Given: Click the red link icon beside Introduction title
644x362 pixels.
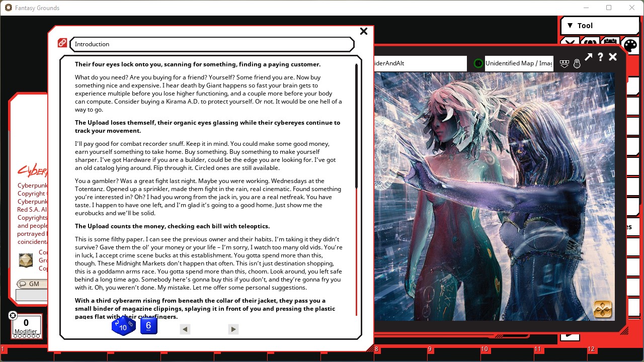Looking at the screenshot, I should click(x=62, y=43).
